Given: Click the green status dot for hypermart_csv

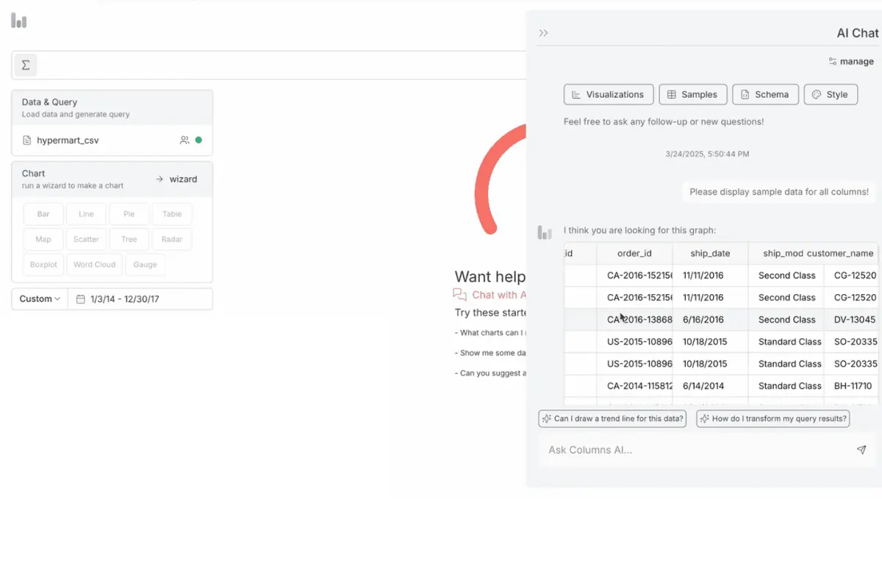Looking at the screenshot, I should pos(198,140).
